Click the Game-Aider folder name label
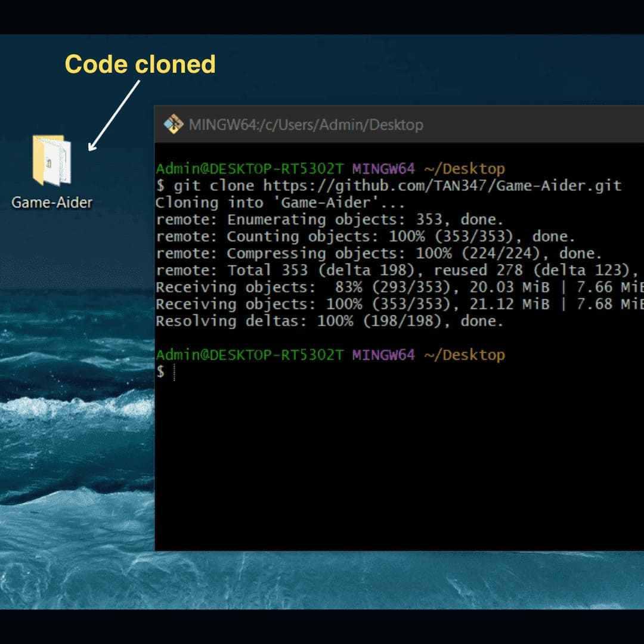 (x=52, y=203)
